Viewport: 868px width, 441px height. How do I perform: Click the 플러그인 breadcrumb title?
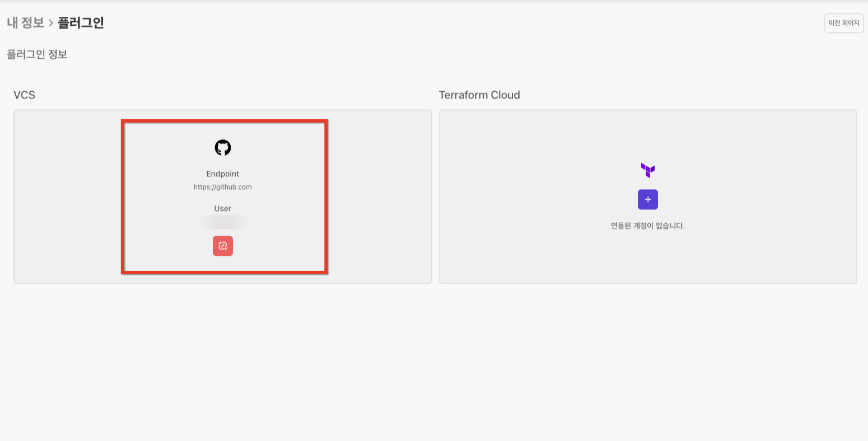(x=81, y=23)
